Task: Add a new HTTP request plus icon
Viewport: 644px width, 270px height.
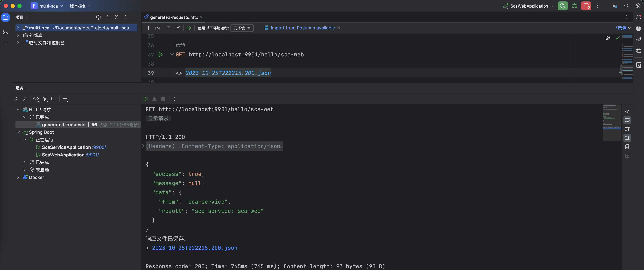Action: coord(148,28)
